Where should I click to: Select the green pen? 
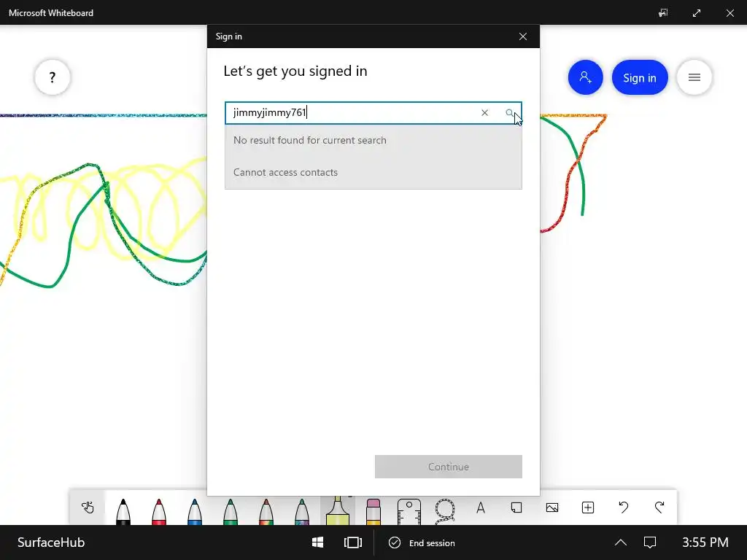coord(230,510)
